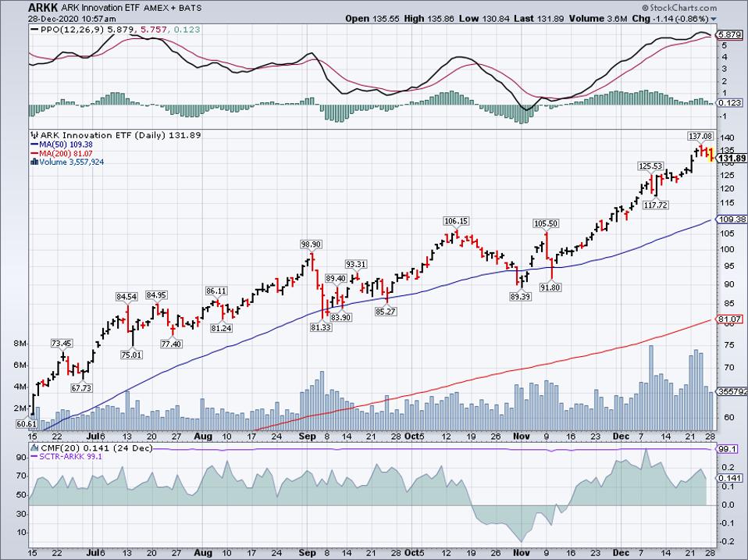Click the 93.31 price label
This screenshot has width=748, height=560.
pyautogui.click(x=356, y=264)
